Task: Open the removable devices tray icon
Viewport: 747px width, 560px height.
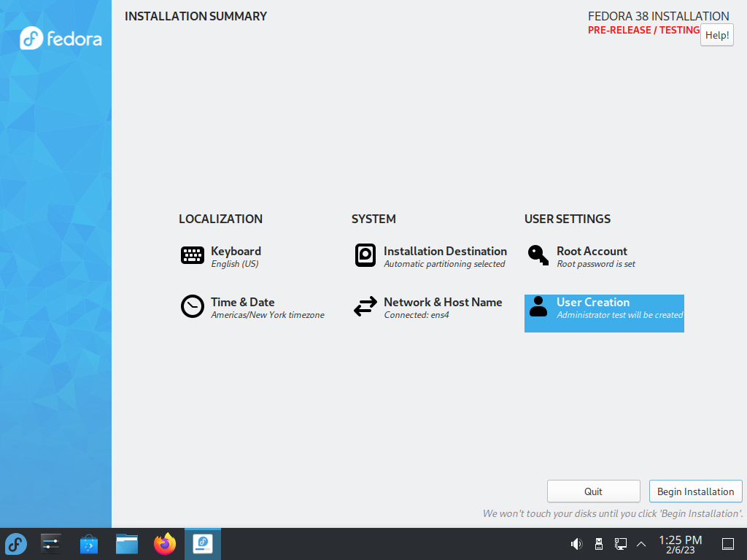Action: 599,544
